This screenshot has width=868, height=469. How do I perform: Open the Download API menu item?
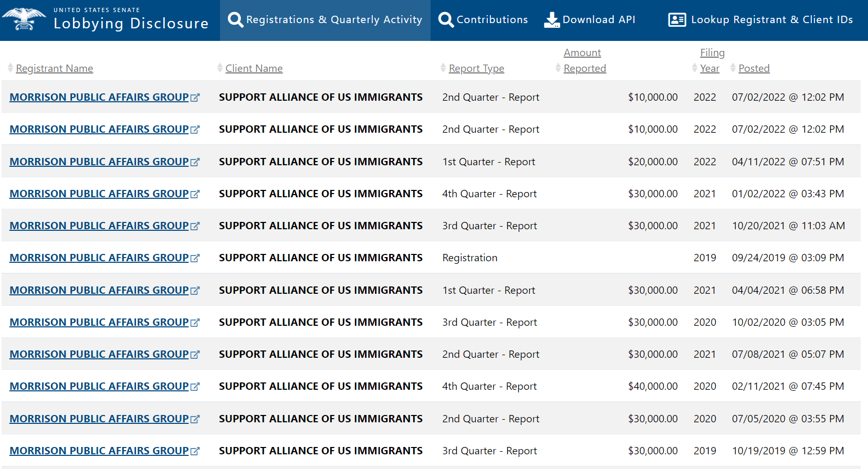tap(590, 19)
